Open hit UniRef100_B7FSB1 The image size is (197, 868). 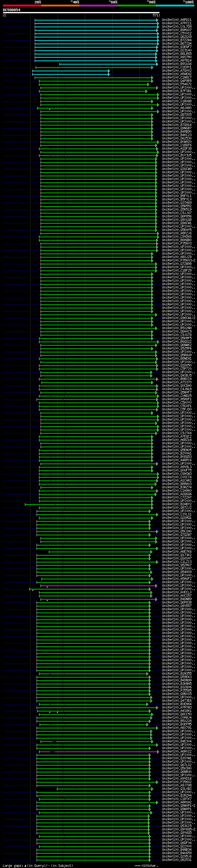pos(176,91)
